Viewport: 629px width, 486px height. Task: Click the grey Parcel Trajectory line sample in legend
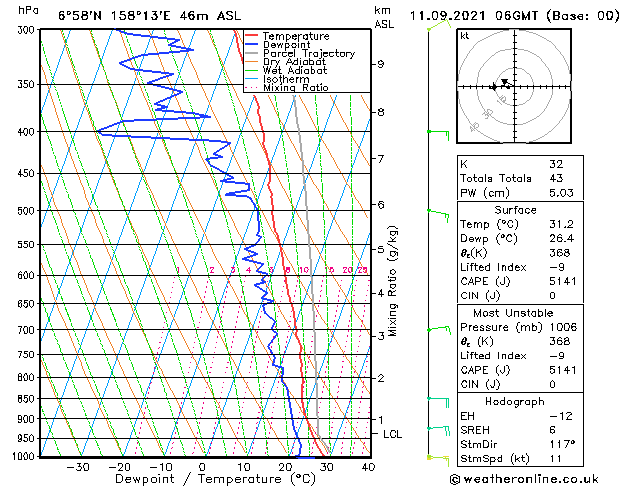pos(251,53)
